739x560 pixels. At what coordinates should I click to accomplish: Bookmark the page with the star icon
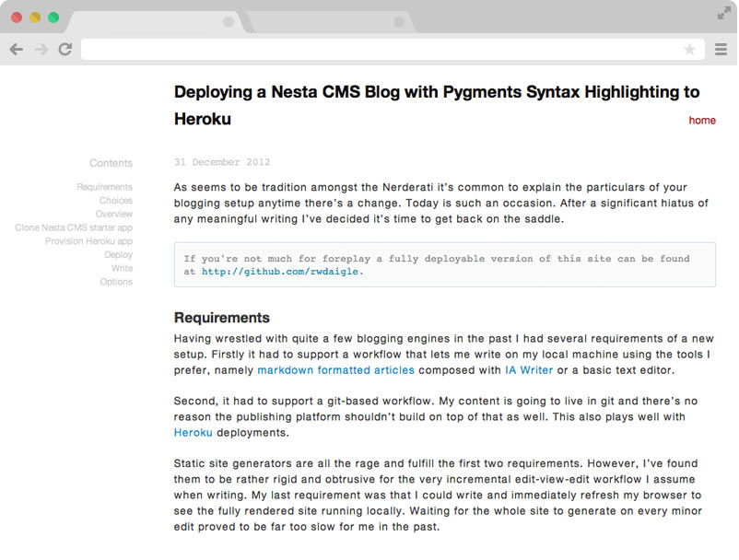pos(689,50)
